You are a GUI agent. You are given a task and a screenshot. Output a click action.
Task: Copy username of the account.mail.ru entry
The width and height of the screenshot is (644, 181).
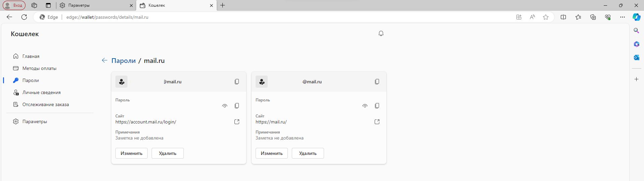click(x=237, y=82)
